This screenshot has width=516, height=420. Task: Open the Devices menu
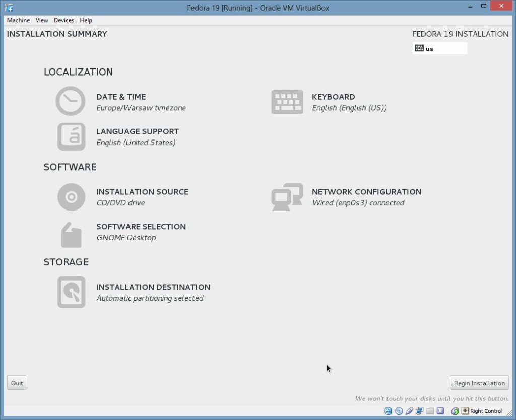pyautogui.click(x=64, y=20)
